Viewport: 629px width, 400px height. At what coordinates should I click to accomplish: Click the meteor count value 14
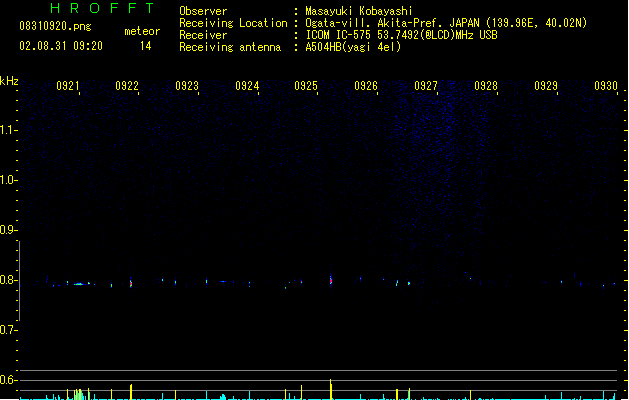point(146,46)
